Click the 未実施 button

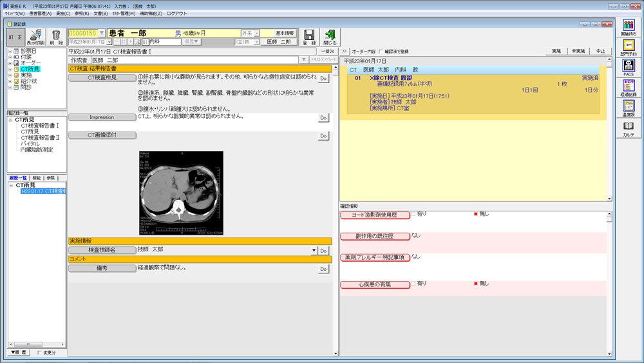coord(578,52)
